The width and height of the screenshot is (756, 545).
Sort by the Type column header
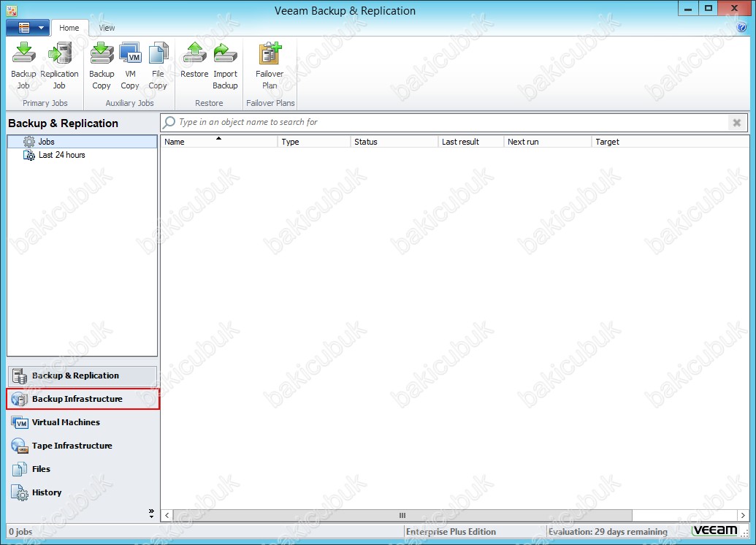(314, 142)
